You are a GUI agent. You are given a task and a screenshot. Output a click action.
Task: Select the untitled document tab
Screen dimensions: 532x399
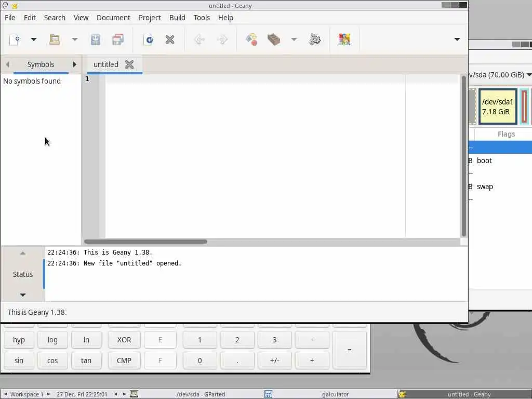(106, 64)
